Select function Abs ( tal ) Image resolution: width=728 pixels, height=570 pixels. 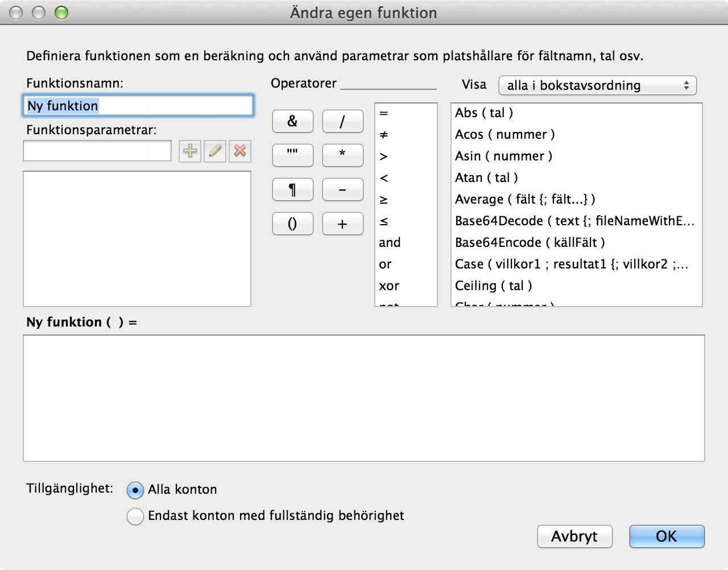576,113
